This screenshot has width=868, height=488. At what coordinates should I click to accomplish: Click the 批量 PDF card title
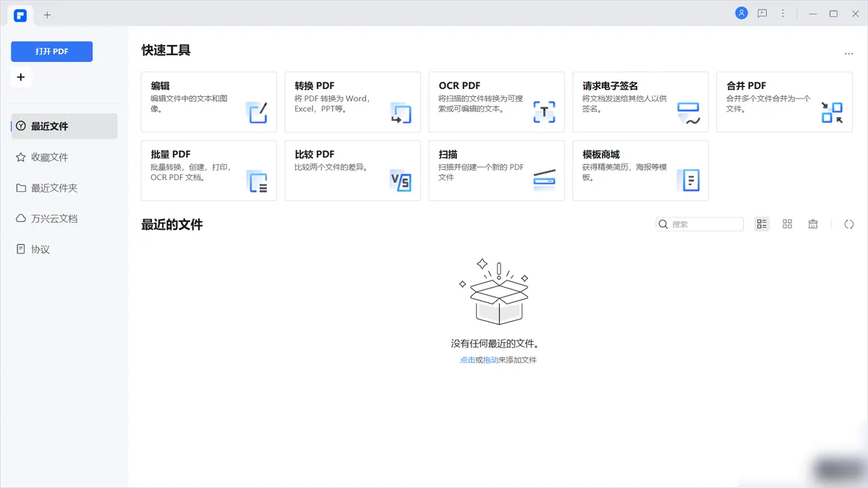click(x=171, y=154)
